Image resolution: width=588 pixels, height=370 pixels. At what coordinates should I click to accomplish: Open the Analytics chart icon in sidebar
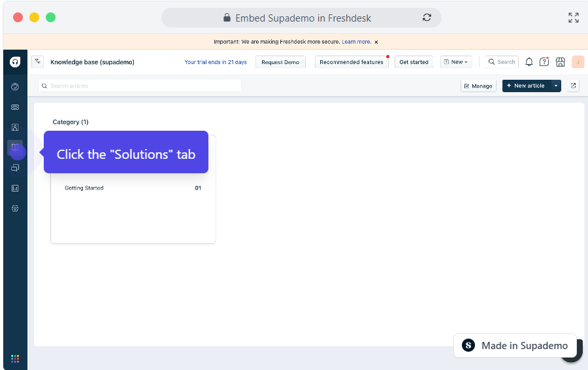pyautogui.click(x=15, y=188)
